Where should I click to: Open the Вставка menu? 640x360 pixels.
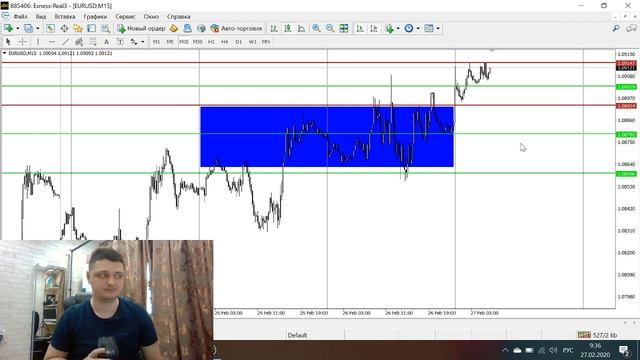click(x=64, y=17)
